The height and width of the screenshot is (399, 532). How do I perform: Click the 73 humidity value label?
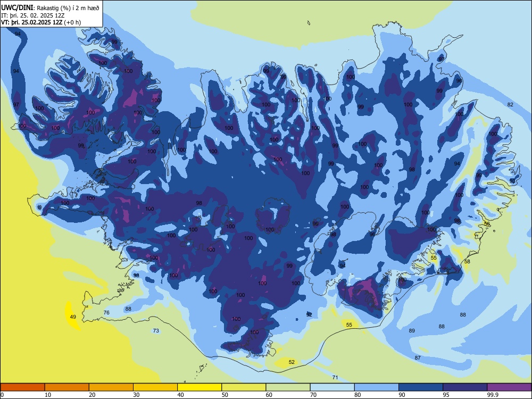coord(156,330)
